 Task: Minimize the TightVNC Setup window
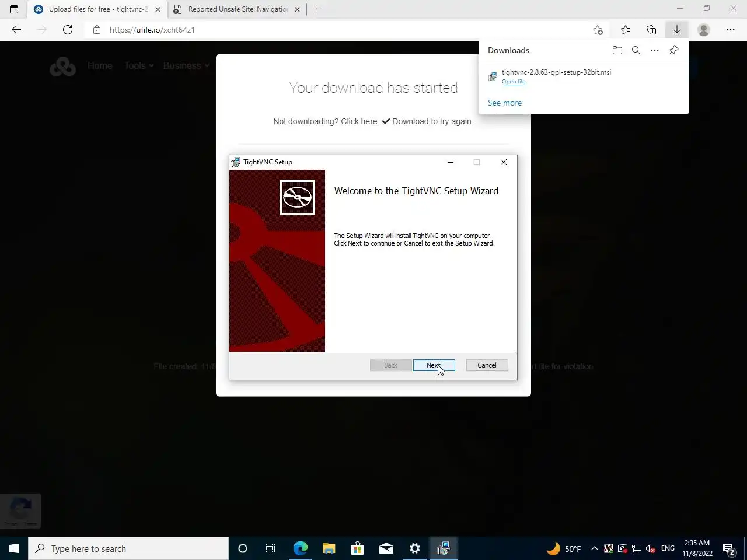[x=451, y=162]
